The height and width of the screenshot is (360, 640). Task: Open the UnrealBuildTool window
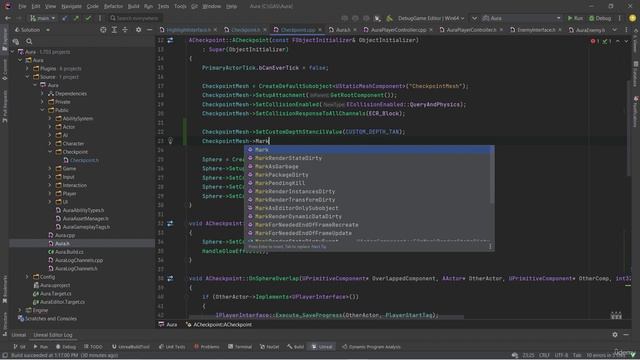131,347
